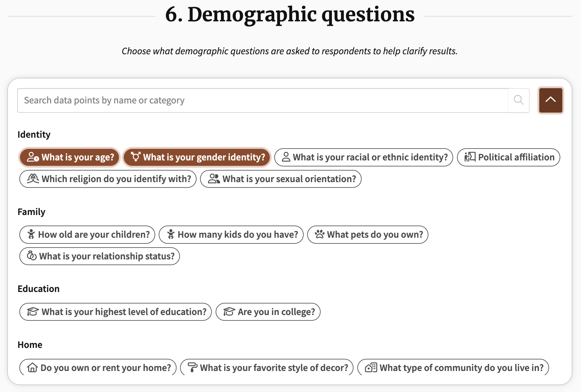
Task: Click the magnifying glass search icon
Action: [x=518, y=100]
